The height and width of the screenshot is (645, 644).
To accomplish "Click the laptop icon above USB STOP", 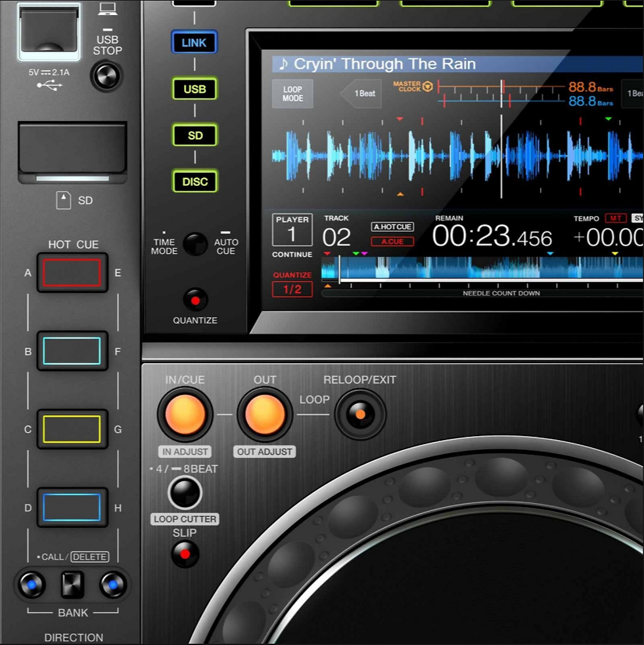I will coord(107,9).
